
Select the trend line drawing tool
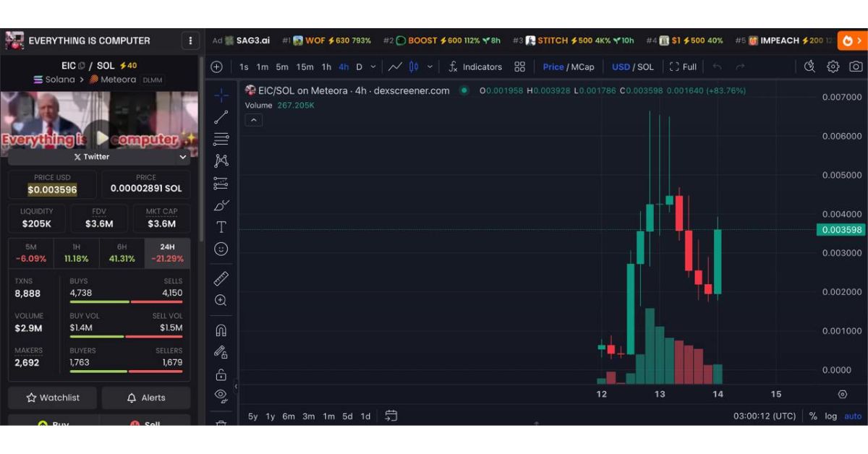(221, 117)
